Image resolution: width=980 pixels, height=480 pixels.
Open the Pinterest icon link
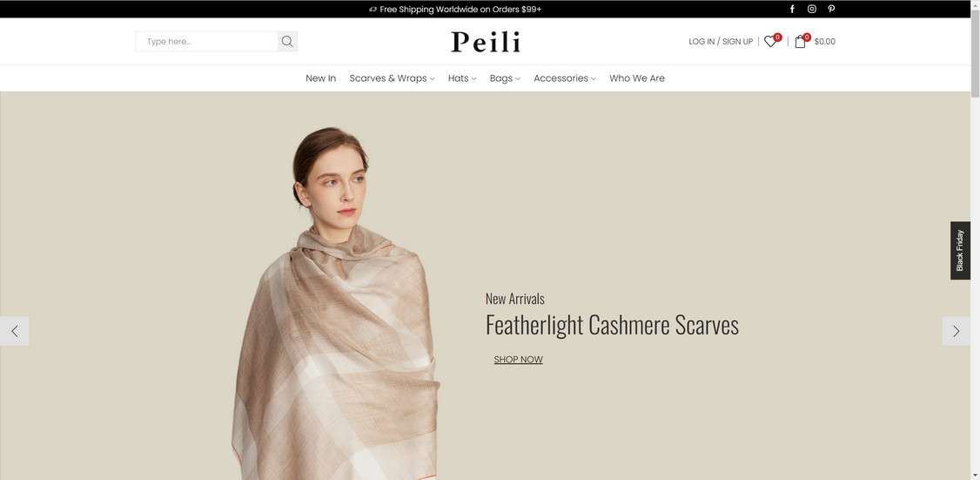click(x=831, y=9)
